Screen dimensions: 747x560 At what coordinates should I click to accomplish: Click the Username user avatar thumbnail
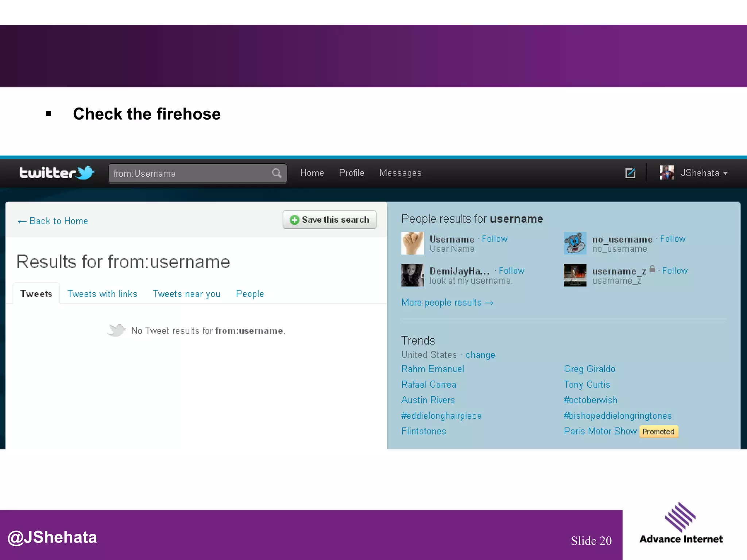413,243
